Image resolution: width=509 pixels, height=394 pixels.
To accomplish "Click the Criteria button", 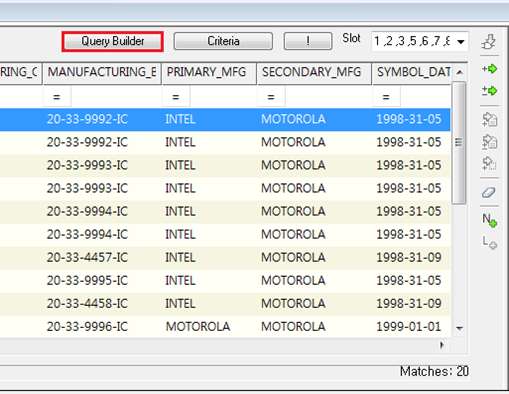I will coord(223,41).
